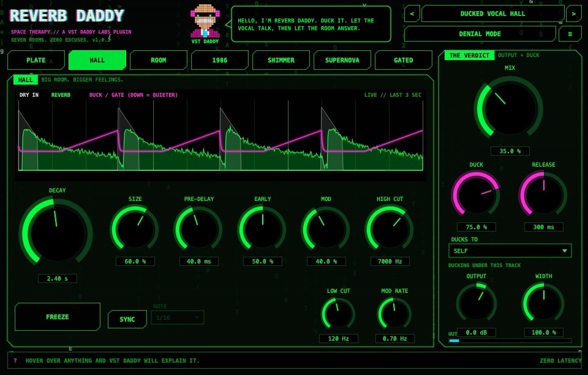Select the Plate reverb tab
Screen dimensions: 588x375
(x=36, y=60)
